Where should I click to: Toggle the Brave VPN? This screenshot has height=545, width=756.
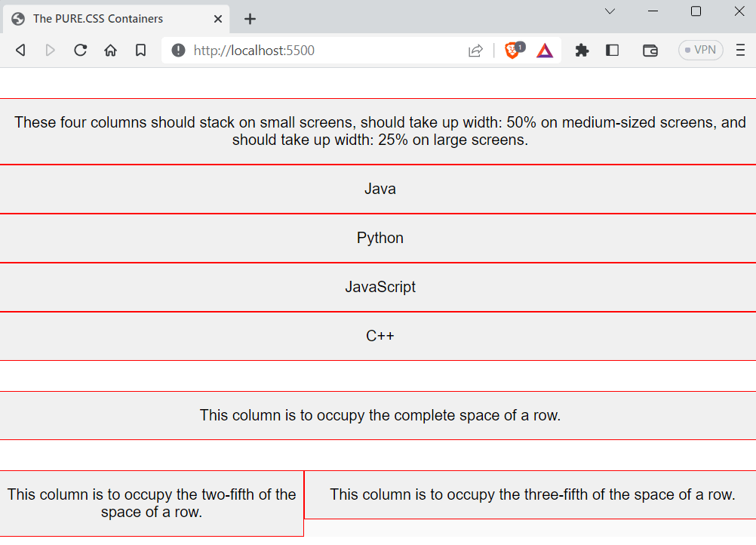[x=700, y=49]
